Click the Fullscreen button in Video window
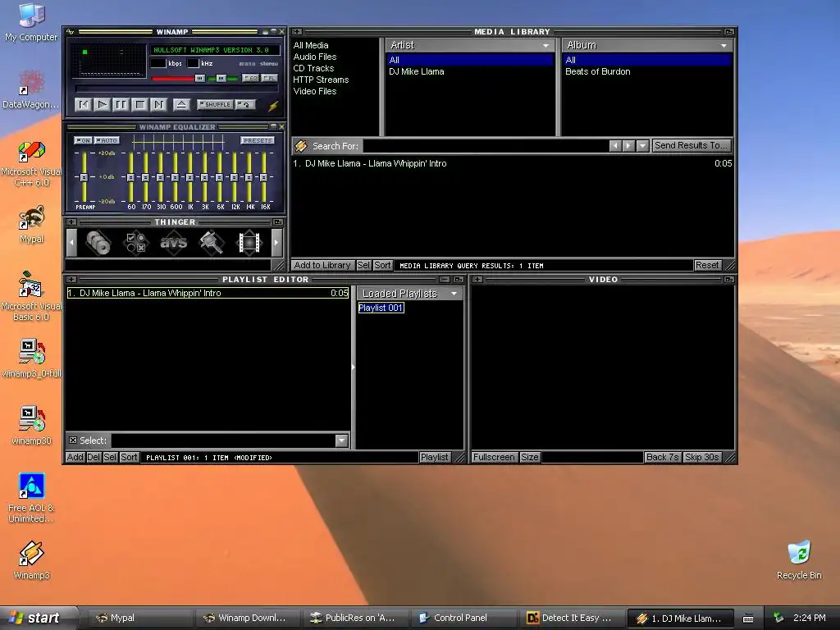The height and width of the screenshot is (630, 840). [494, 457]
